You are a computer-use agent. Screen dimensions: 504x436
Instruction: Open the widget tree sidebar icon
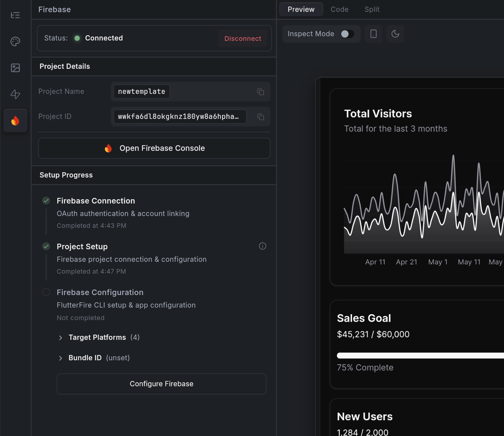tap(15, 15)
